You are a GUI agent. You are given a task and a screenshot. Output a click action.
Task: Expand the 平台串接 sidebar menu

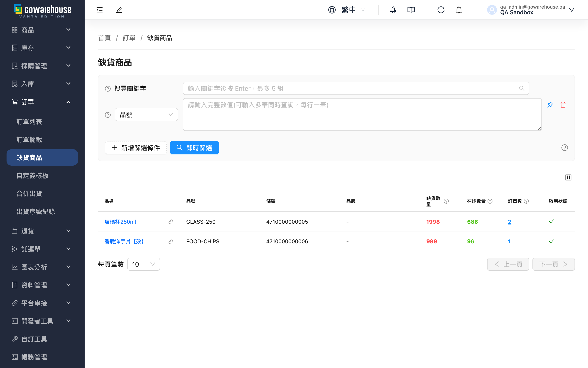tap(42, 303)
